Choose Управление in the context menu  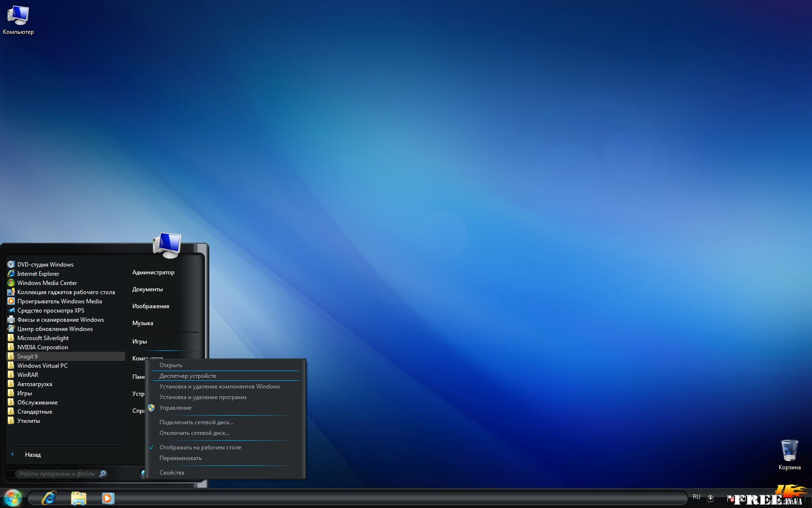225,408
